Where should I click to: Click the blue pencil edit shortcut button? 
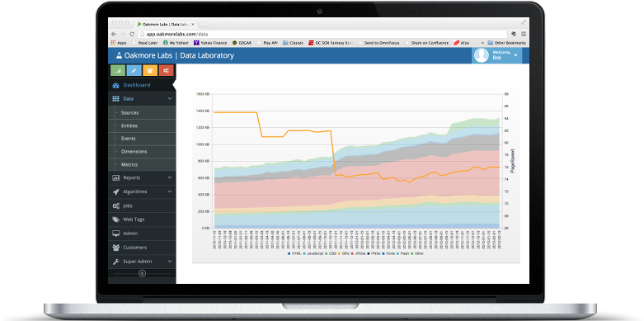pos(134,70)
